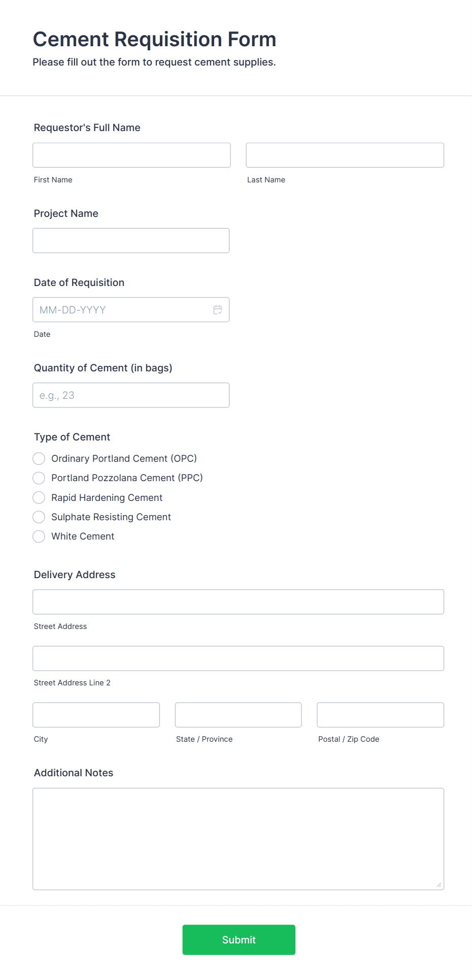The width and height of the screenshot is (472, 980).
Task: Open the calendar date picker icon
Action: click(218, 310)
